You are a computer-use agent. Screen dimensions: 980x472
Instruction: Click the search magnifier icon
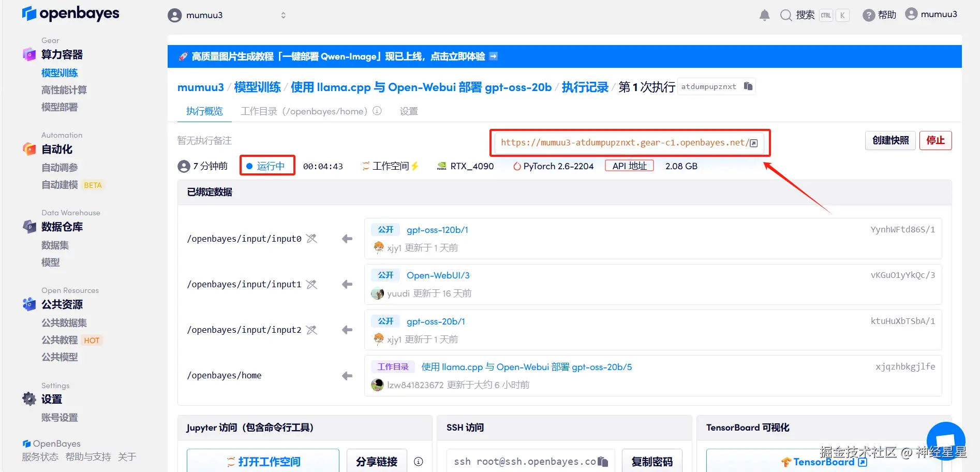785,15
